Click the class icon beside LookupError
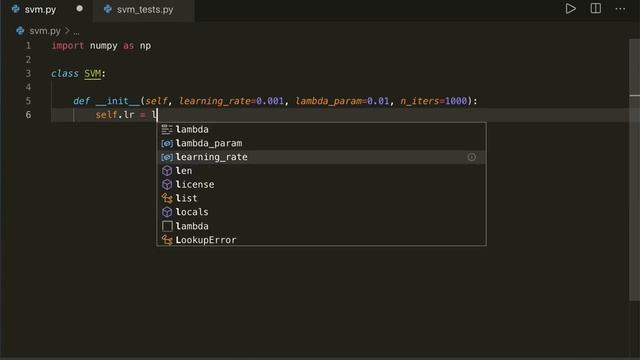This screenshot has height=360, width=640. pos(167,240)
